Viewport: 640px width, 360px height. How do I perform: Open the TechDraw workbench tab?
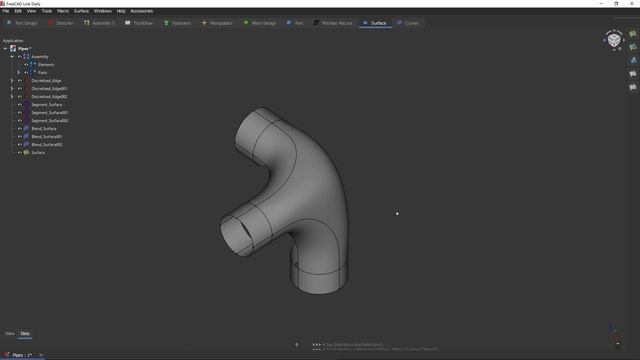(139, 23)
